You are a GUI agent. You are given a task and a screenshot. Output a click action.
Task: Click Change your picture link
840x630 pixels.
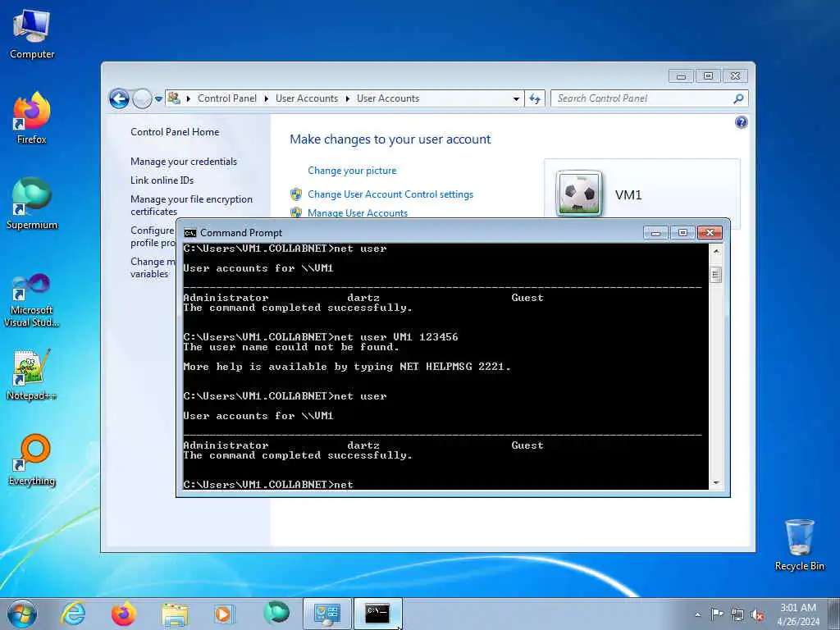[x=352, y=171]
